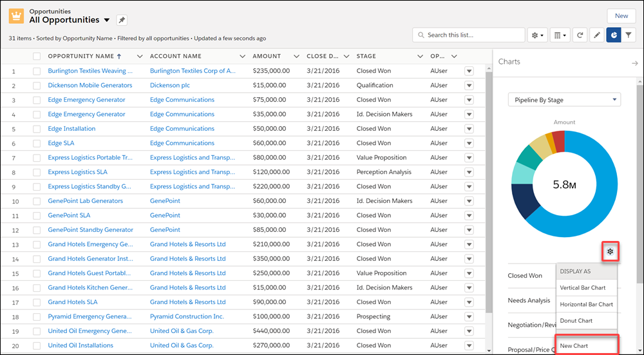The width and height of the screenshot is (644, 355).
Task: Click the pencil inline edit icon
Action: click(597, 35)
